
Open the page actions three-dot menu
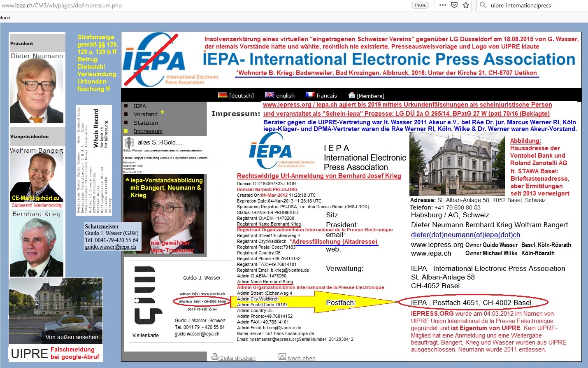tap(442, 5)
